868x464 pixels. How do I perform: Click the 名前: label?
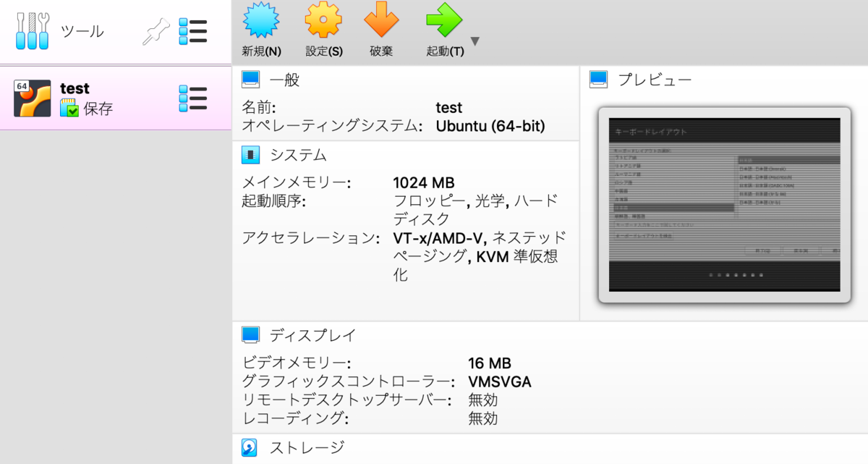(259, 108)
